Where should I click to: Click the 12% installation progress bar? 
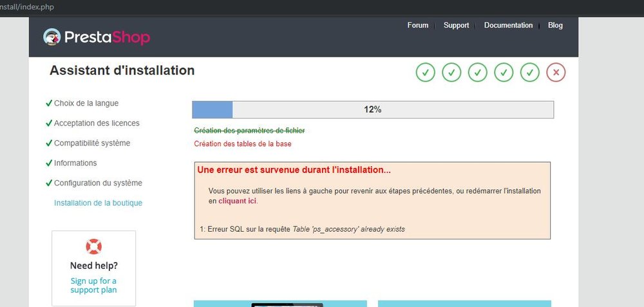click(x=372, y=109)
